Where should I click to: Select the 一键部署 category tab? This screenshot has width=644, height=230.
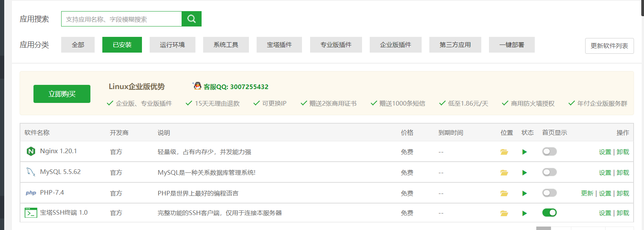512,45
